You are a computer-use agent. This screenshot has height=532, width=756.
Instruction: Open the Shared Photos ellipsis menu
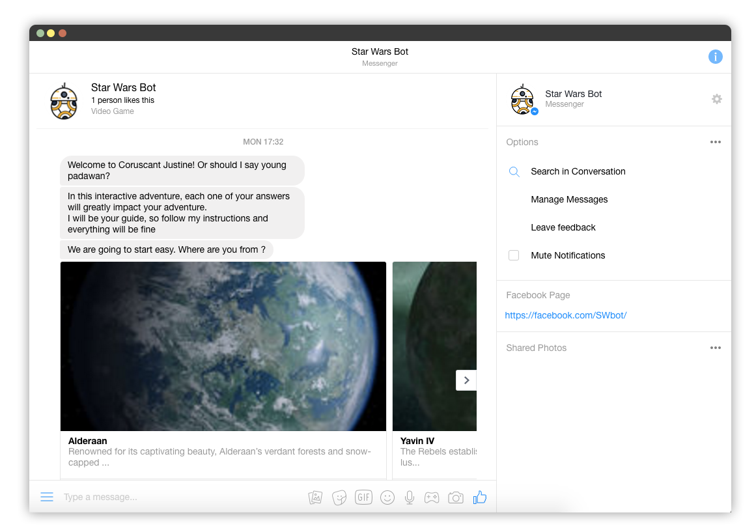(716, 348)
